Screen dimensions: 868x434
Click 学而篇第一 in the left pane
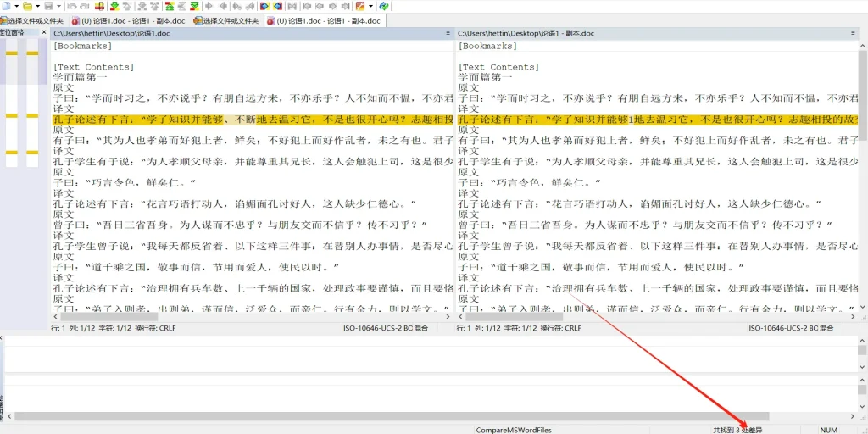(81, 77)
